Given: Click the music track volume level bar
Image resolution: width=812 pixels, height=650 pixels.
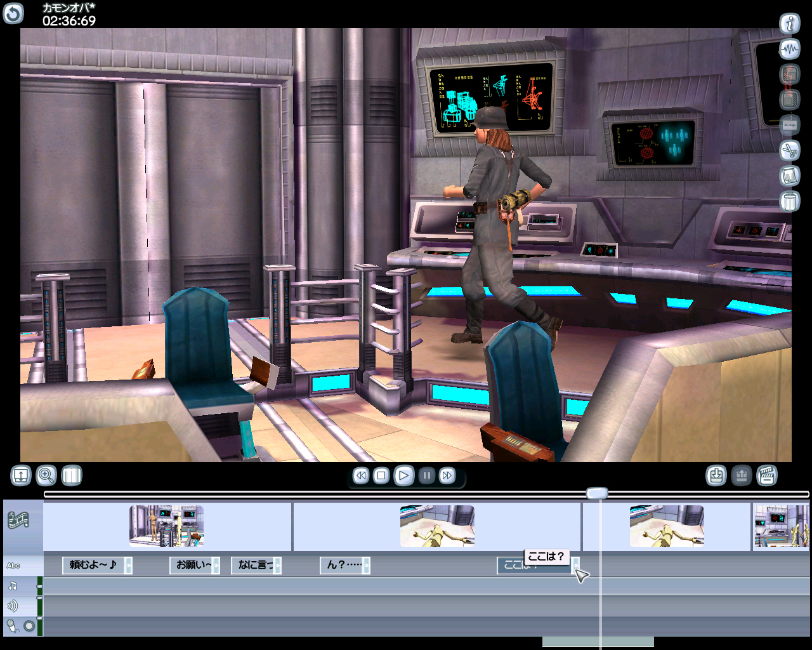Looking at the screenshot, I should 39,586.
